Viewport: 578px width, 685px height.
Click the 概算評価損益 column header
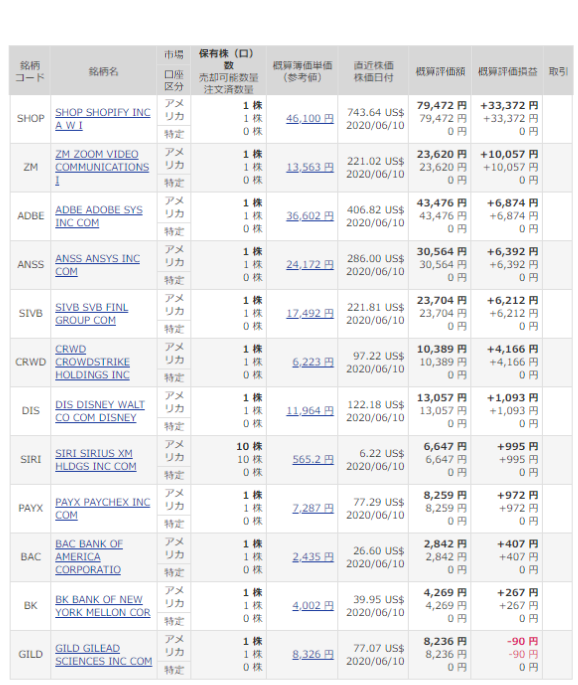(x=507, y=71)
